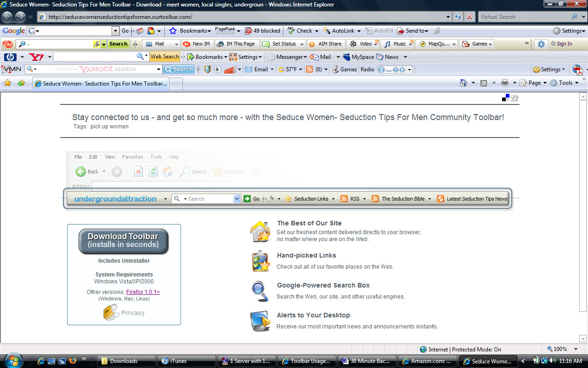
Task: Click the Download Toolbar button
Action: pyautogui.click(x=123, y=241)
